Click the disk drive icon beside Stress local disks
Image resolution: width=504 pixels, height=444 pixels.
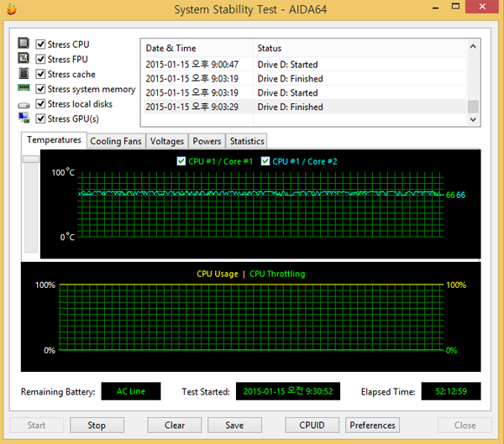[24, 105]
